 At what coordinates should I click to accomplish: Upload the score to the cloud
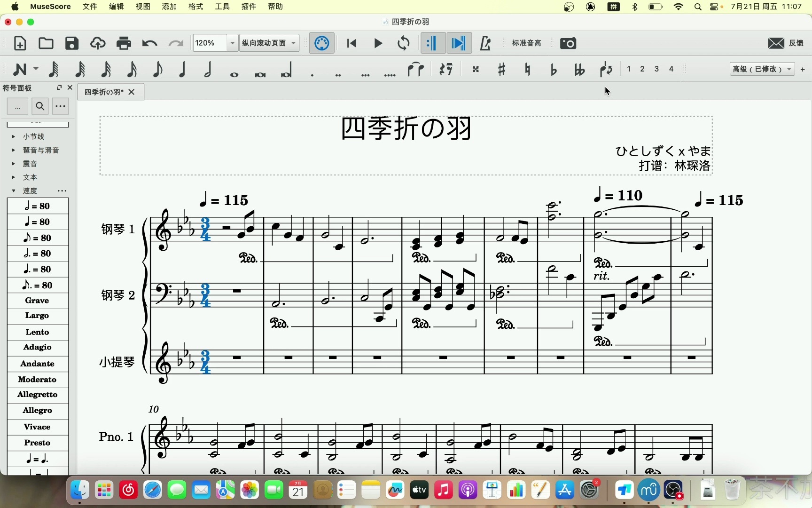pyautogui.click(x=98, y=43)
